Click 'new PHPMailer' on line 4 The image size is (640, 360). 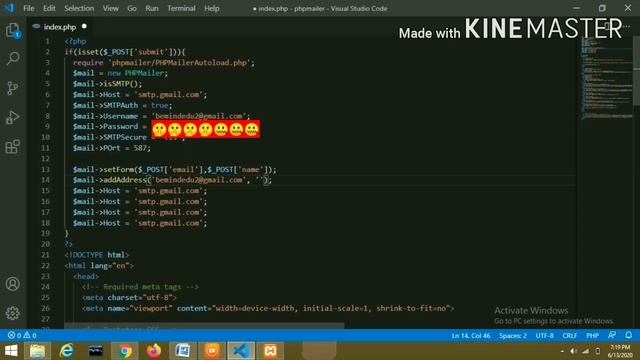point(136,73)
